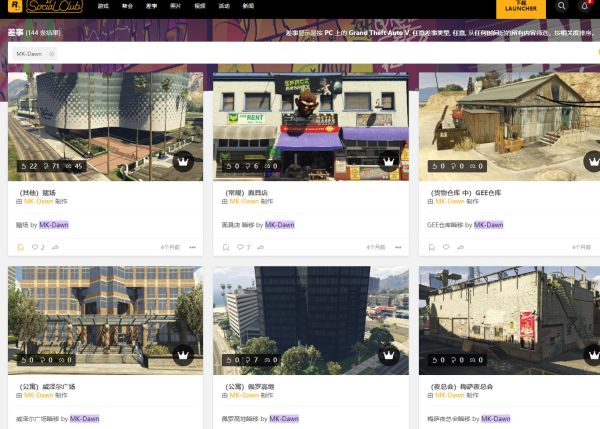
Task: Share the 面具店 mask shop card
Action: coord(261,247)
